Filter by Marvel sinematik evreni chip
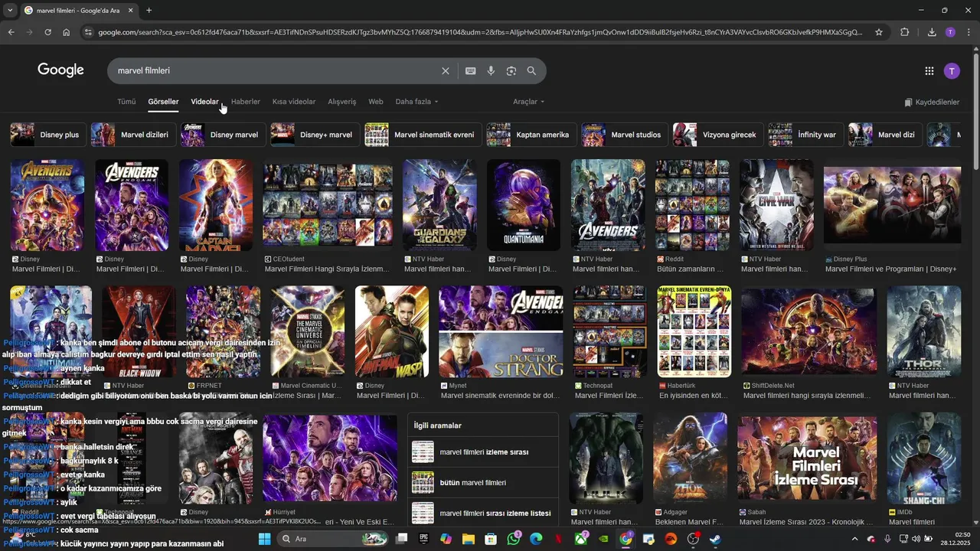This screenshot has width=980, height=551. click(423, 135)
